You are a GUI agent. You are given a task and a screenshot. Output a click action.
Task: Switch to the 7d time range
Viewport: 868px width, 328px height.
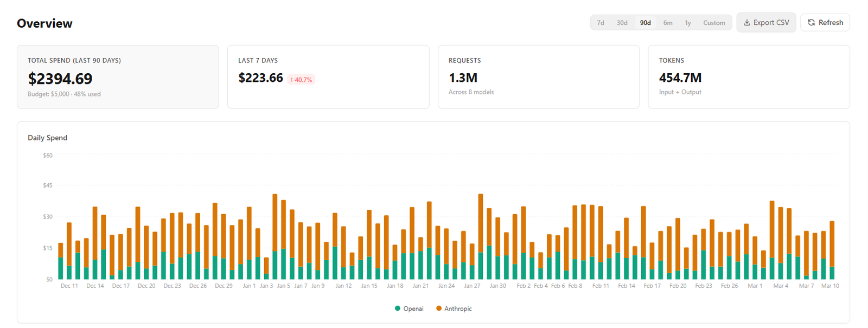click(601, 23)
